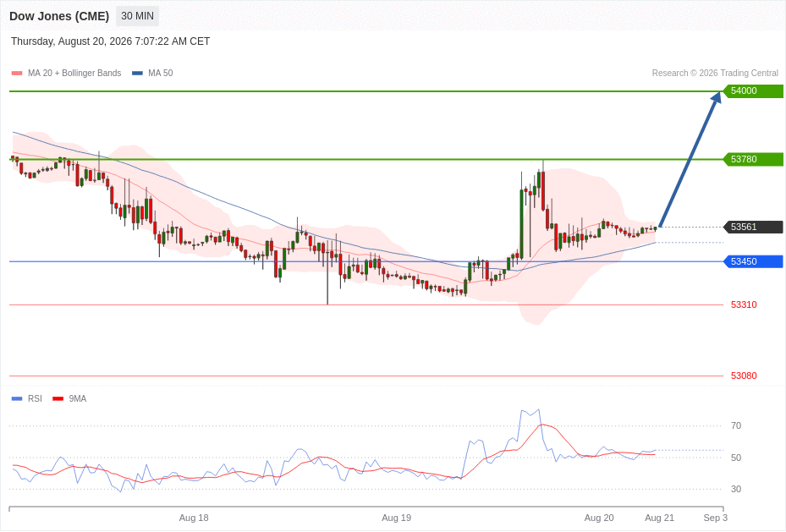Click the Sep 3 date axis label
This screenshot has width=786, height=532.
[715, 518]
